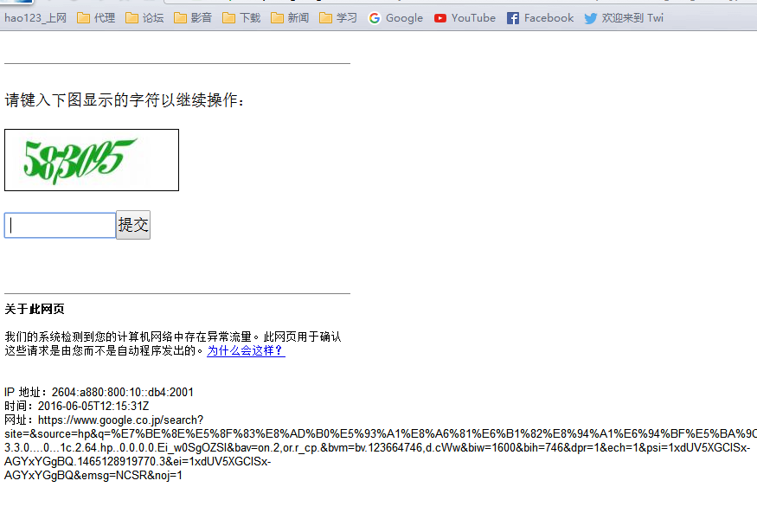Image resolution: width=757 pixels, height=532 pixels.
Task: Open the 代理 bookmarks folder
Action: tap(95, 17)
